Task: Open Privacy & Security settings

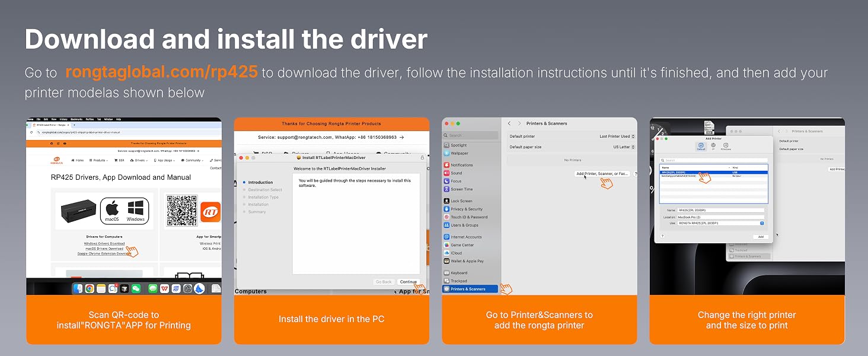Action: 462,209
